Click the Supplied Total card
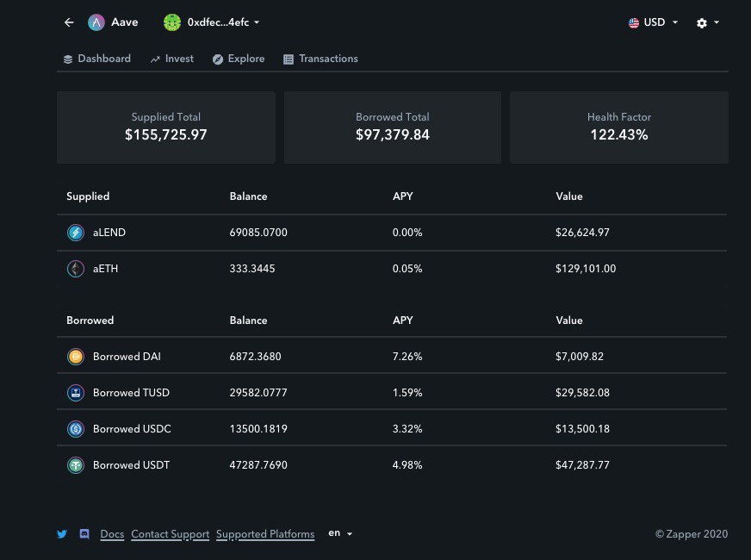 166,128
